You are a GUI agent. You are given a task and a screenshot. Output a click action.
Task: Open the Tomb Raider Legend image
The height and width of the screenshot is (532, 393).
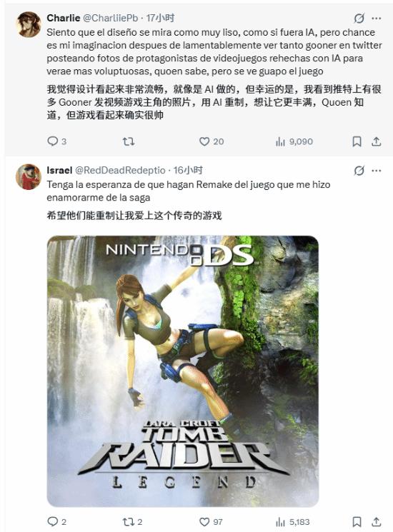(183, 371)
